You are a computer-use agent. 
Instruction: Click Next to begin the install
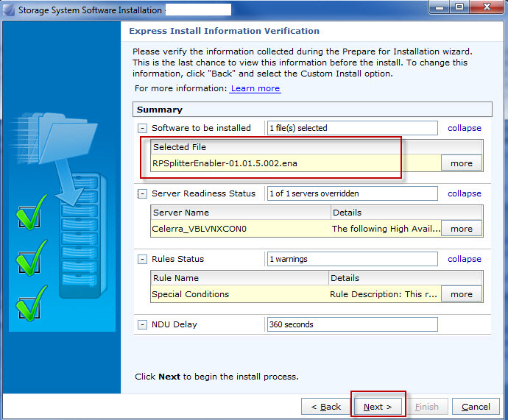(x=378, y=407)
